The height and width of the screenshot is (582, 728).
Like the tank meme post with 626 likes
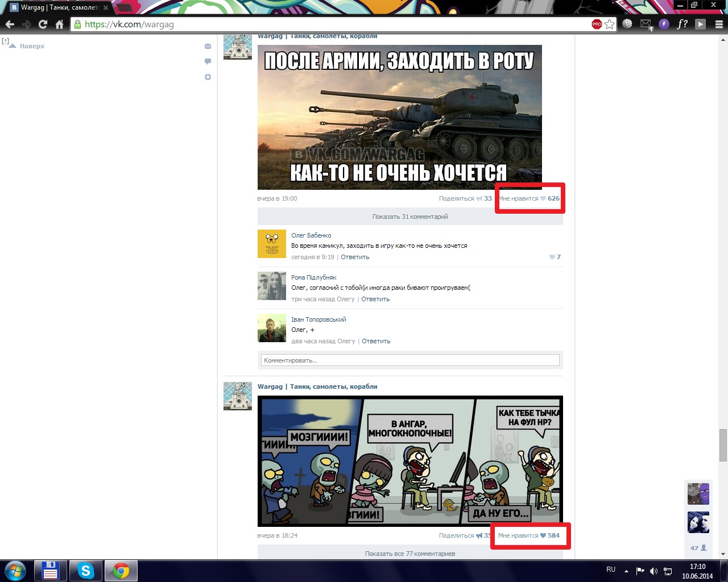pyautogui.click(x=530, y=198)
